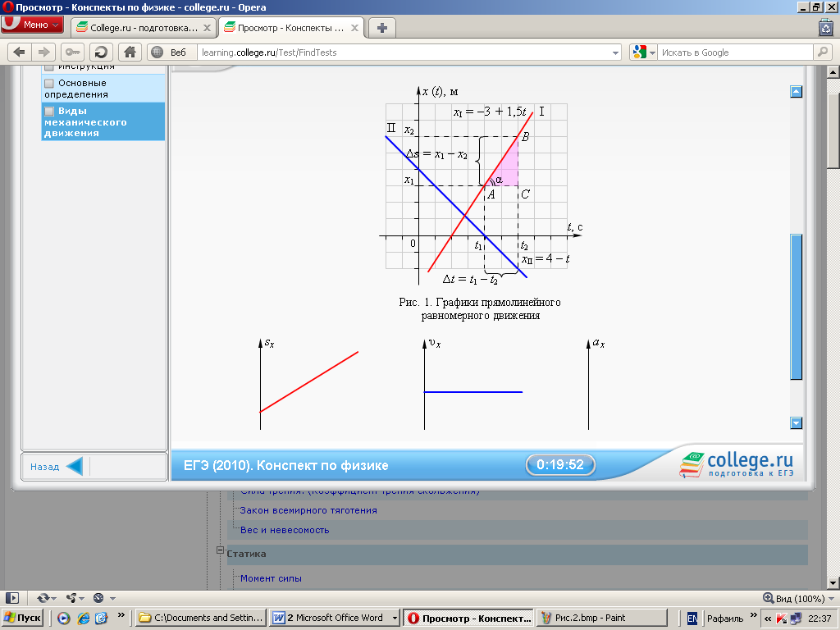
Task: Switch to Microsoft Office Word taskbar group
Action: click(335, 618)
